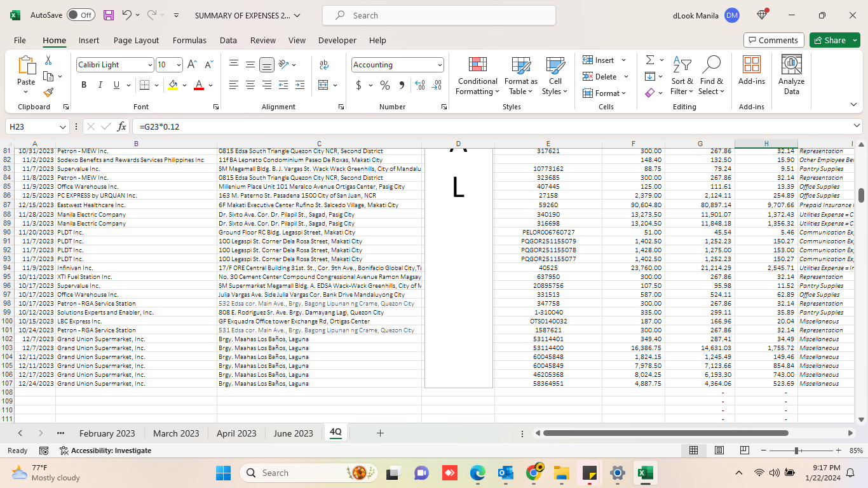The height and width of the screenshot is (488, 868).
Task: Switch to the Formulas ribbon tab
Action: pyautogui.click(x=189, y=40)
